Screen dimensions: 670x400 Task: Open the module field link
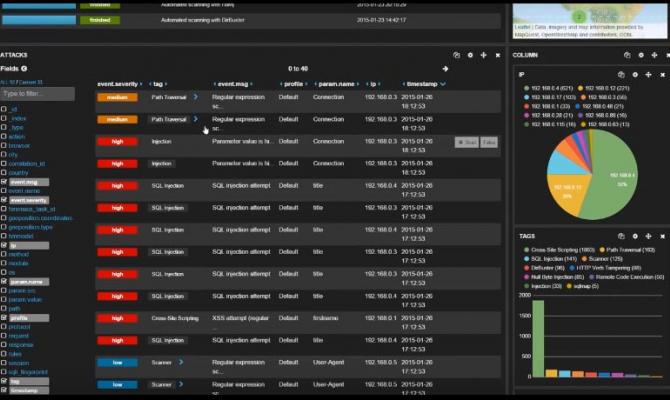(x=18, y=263)
